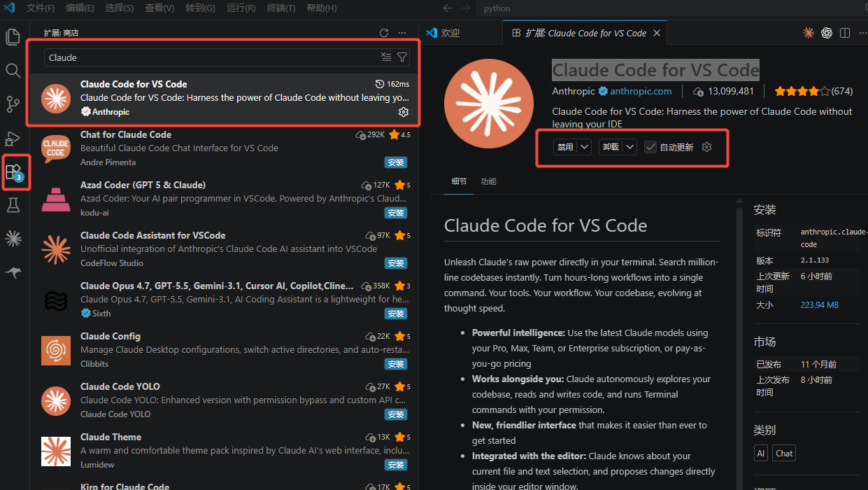Expand the 卸载 dropdown arrow

pos(630,147)
